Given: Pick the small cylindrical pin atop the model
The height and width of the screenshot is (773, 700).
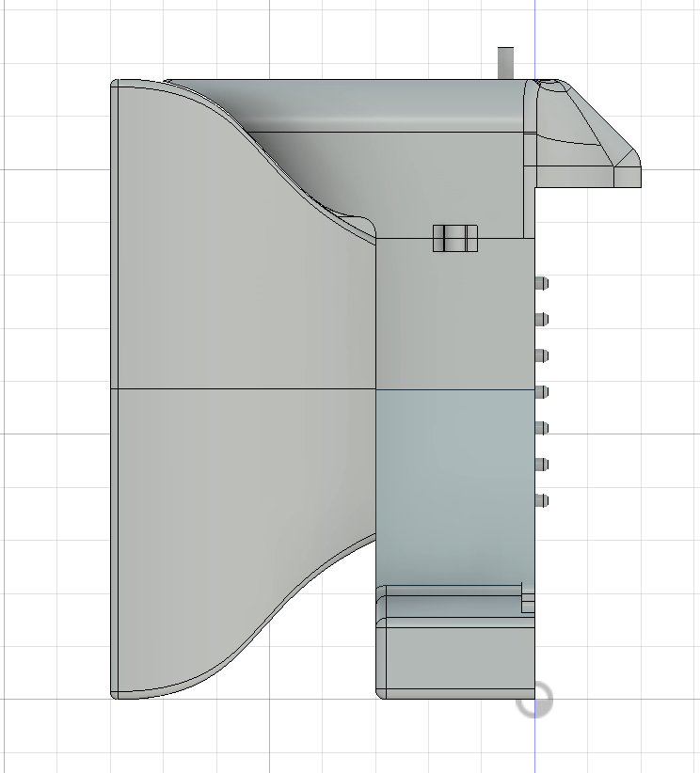Looking at the screenshot, I should coord(505,63).
